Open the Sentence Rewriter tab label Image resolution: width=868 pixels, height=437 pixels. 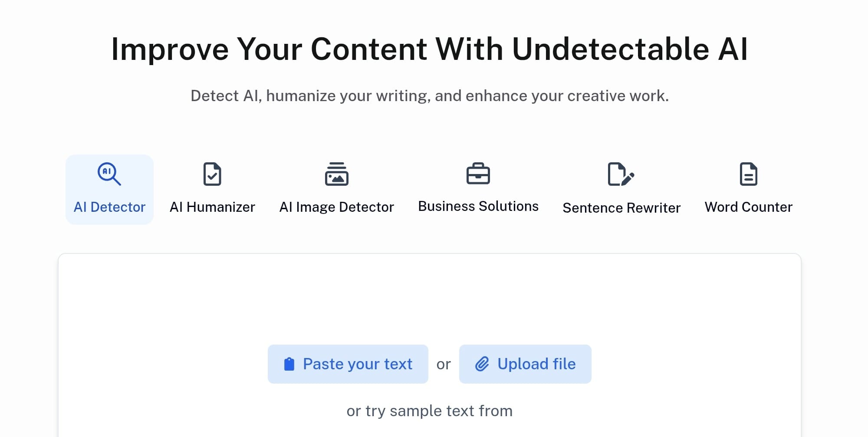click(x=621, y=208)
